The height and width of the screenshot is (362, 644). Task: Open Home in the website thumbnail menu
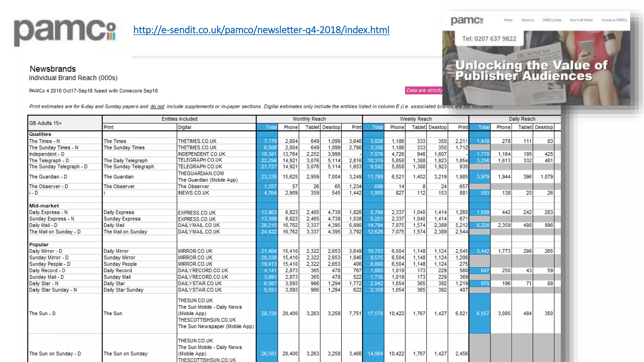click(x=508, y=20)
